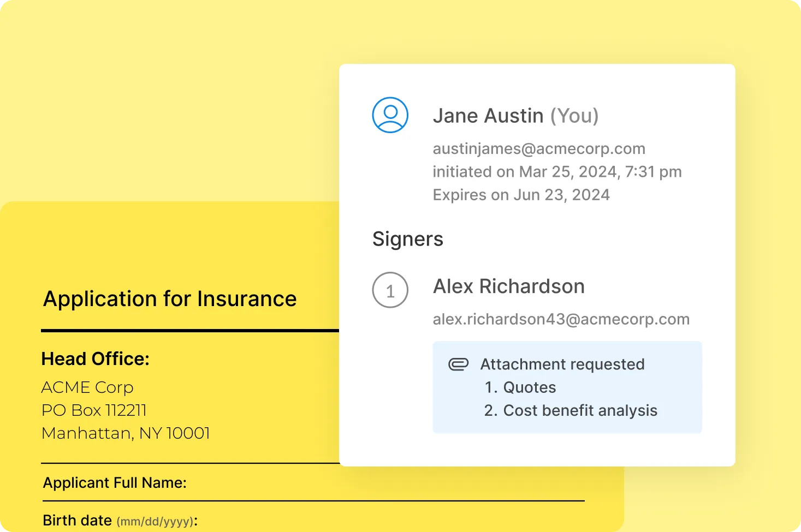Expand the Attachment requested list
Screen dimensions: 801x532
pyautogui.click(x=562, y=364)
